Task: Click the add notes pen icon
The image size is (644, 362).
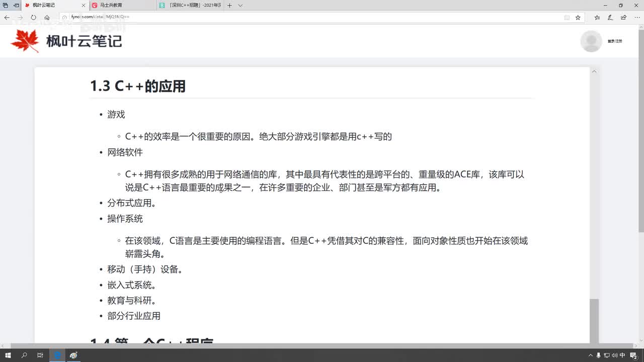Action: [610, 17]
